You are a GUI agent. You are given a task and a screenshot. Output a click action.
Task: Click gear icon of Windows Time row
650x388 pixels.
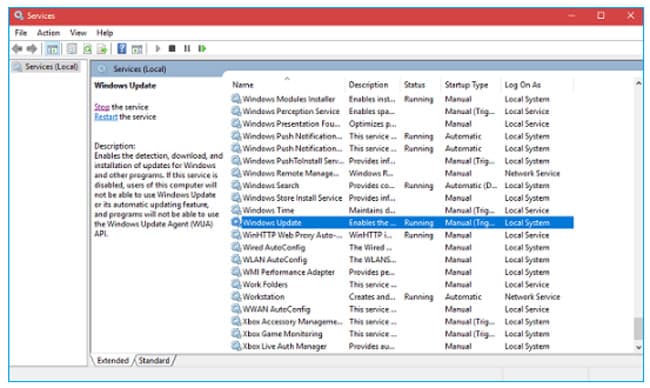coord(236,210)
